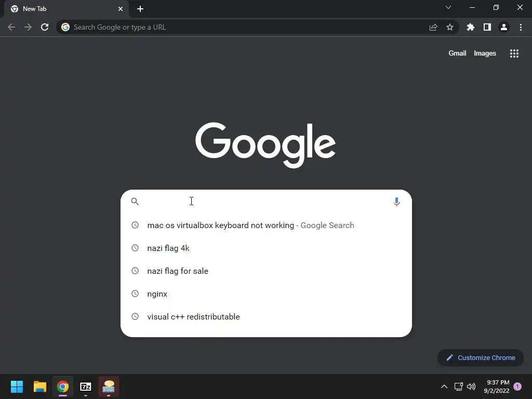Viewport: 532px width, 399px height.
Task: Open the Chrome profile avatar
Action: 504,27
